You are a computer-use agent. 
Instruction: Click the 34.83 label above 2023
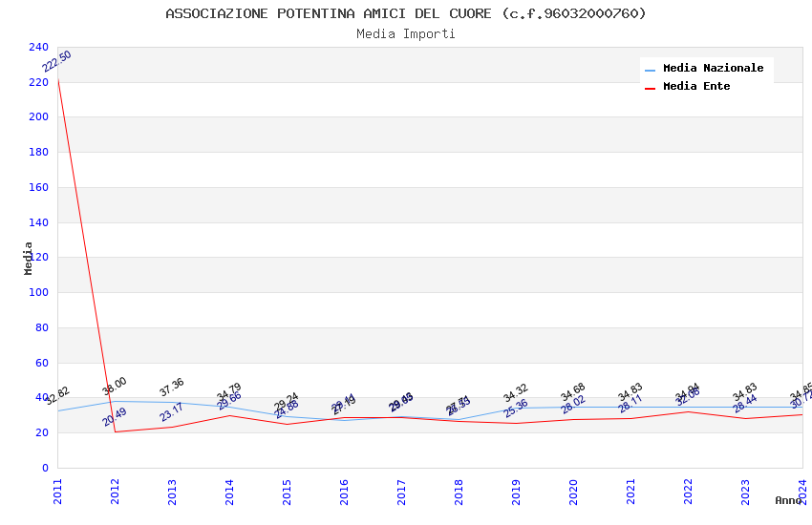tap(745, 392)
